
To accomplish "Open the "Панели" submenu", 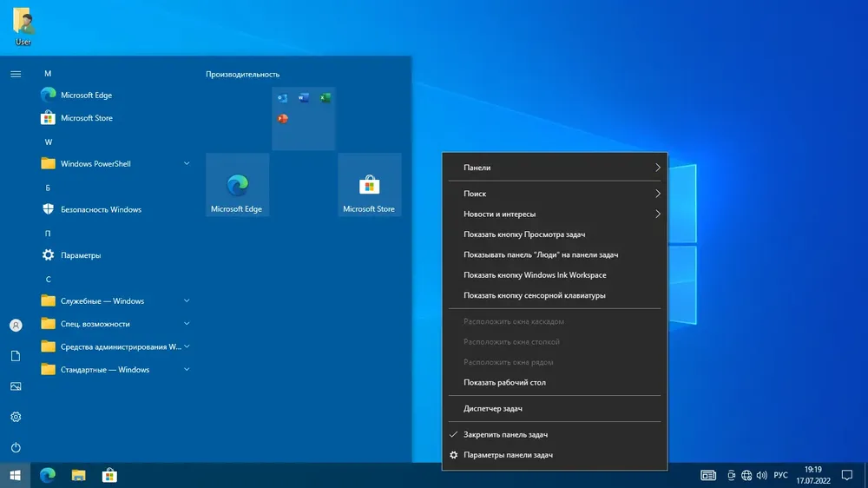I will [x=555, y=168].
